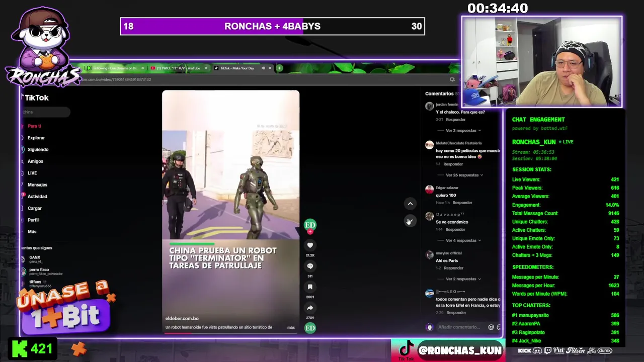This screenshot has height=362, width=644.
Task: Expand the video description with 'más'
Action: (x=291, y=327)
